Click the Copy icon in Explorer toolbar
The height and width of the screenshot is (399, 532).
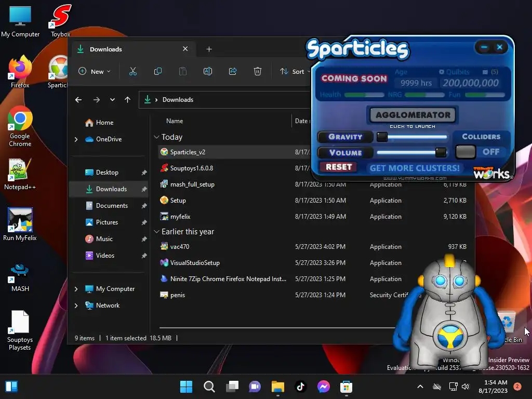coord(158,71)
